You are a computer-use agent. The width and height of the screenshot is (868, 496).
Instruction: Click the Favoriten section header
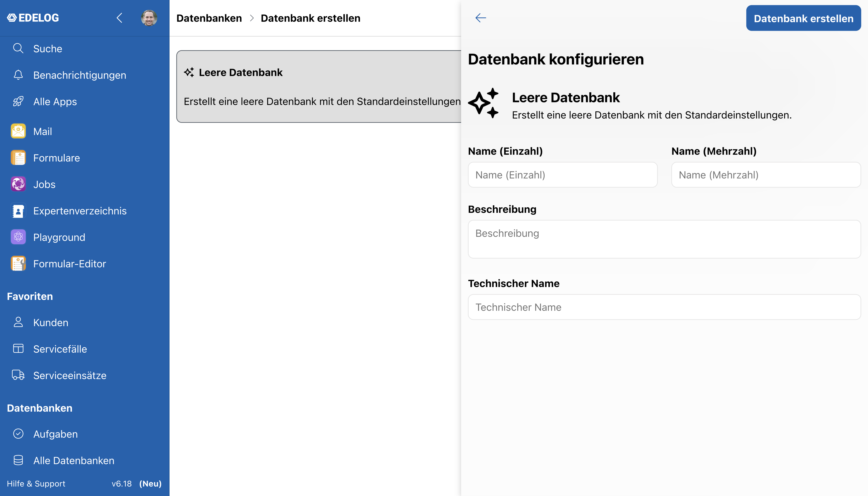pyautogui.click(x=30, y=296)
